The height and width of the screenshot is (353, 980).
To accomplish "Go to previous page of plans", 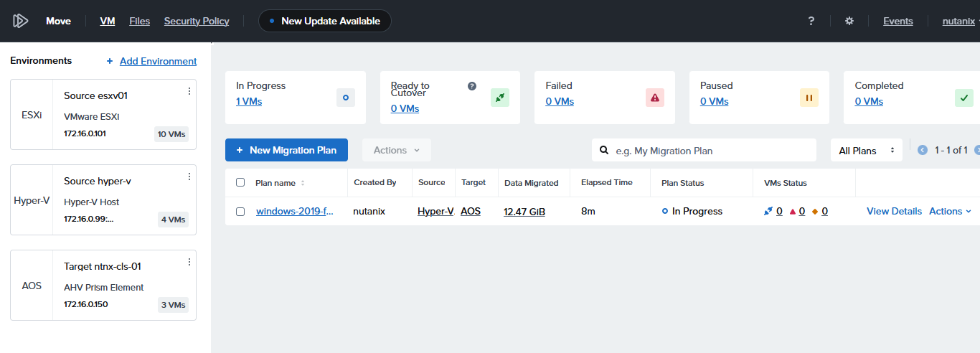I will 923,150.
